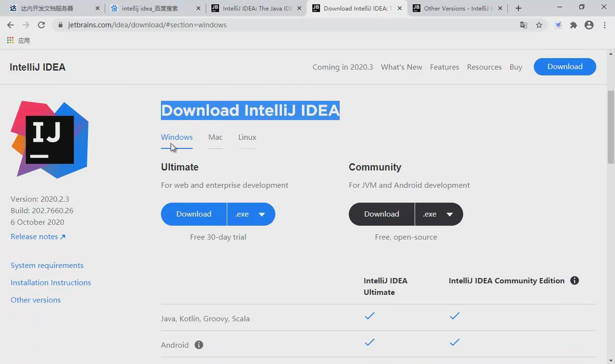Click the Version: 2020.2.3 text

tap(40, 199)
